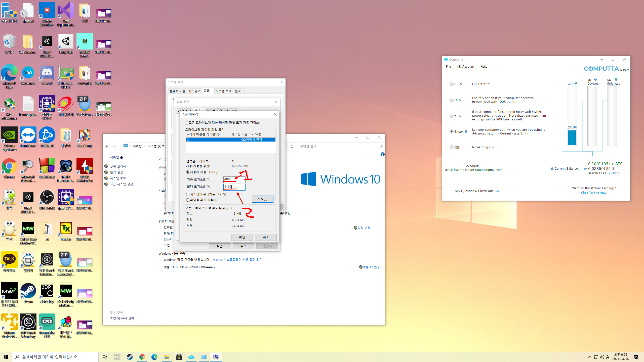Open VMware Workstation desktop icon
The image size is (644, 362).
tap(9, 326)
